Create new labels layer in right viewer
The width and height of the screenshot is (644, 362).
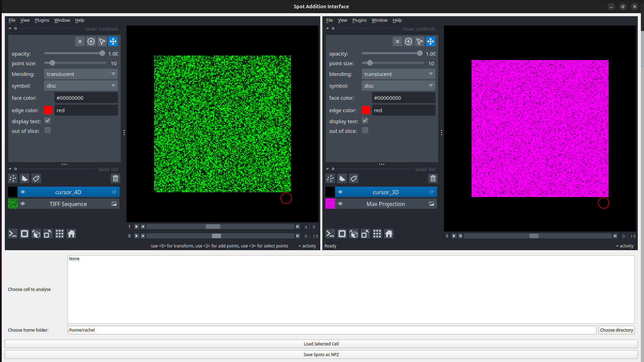pyautogui.click(x=354, y=178)
